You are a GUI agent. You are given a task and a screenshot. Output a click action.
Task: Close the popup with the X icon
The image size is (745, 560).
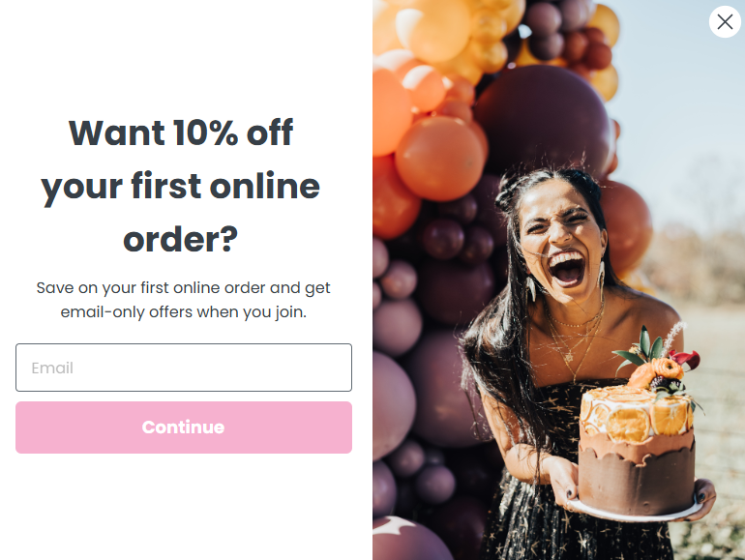point(725,22)
